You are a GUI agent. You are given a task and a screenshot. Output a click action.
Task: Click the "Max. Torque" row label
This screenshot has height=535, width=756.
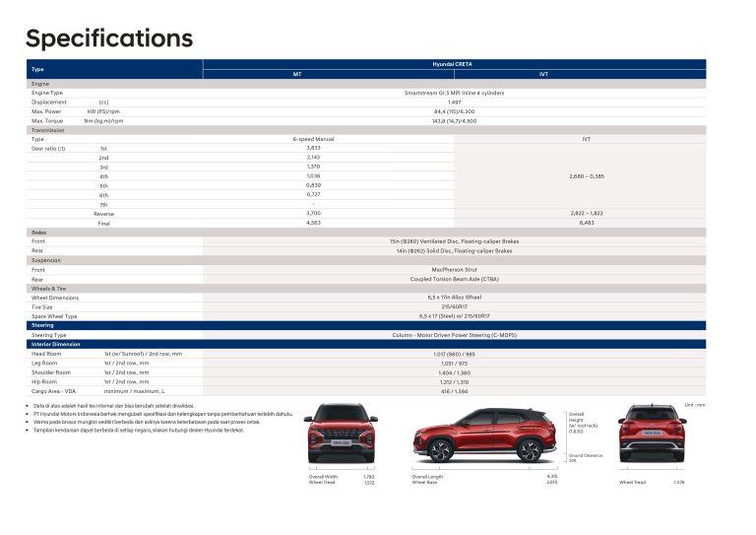coord(47,121)
